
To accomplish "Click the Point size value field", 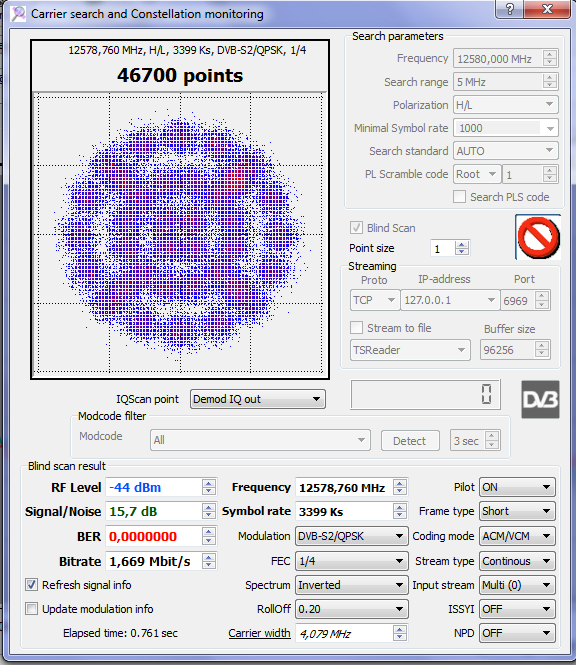I will click(443, 248).
